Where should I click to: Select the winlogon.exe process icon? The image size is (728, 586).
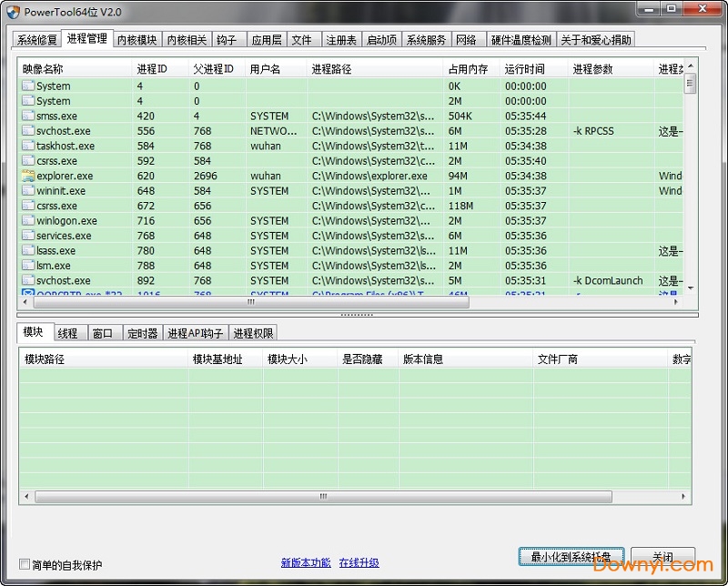click(27, 220)
